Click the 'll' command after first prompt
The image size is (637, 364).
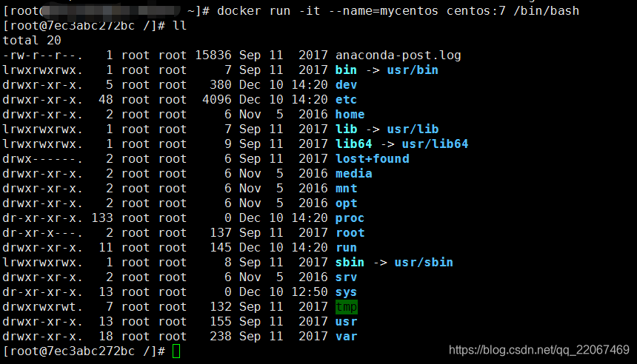[x=179, y=26]
